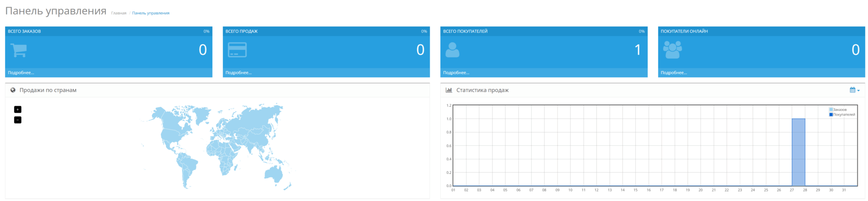Click the bar chart icon beside Статистика продаж
This screenshot has width=868, height=201.
tap(448, 90)
